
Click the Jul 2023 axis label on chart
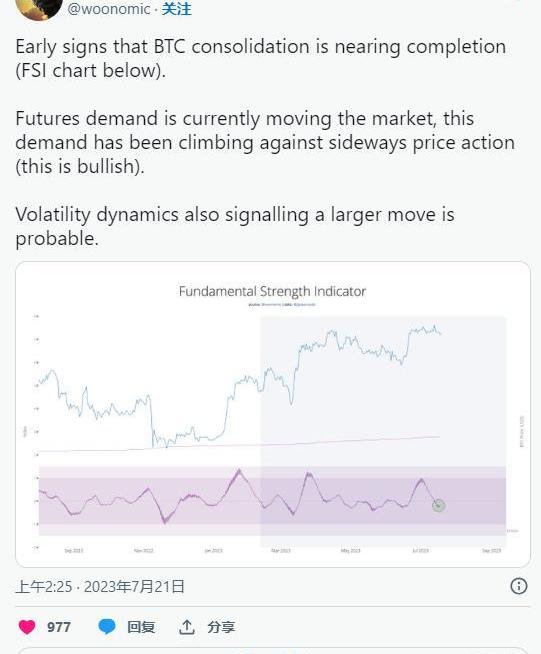tap(420, 551)
